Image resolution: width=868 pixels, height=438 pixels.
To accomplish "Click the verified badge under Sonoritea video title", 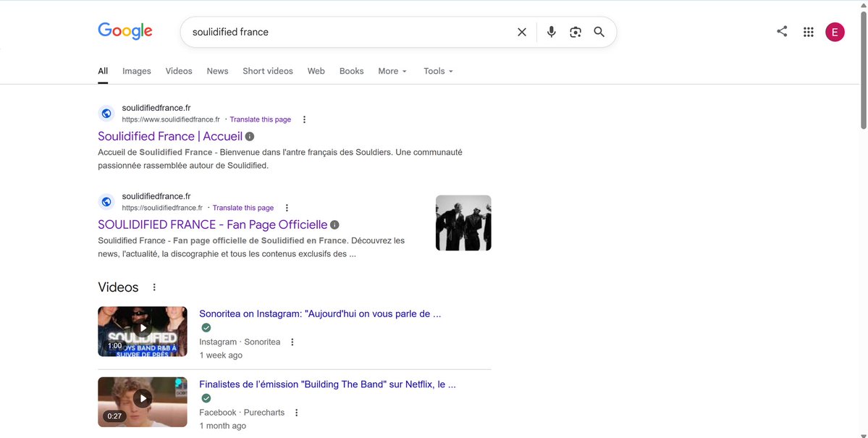I will pos(206,328).
